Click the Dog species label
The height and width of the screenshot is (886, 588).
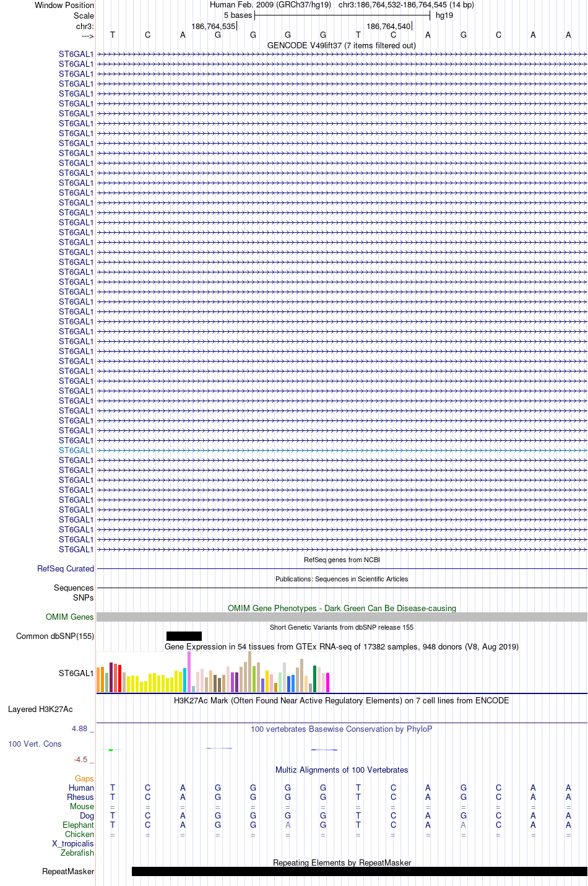(x=87, y=815)
